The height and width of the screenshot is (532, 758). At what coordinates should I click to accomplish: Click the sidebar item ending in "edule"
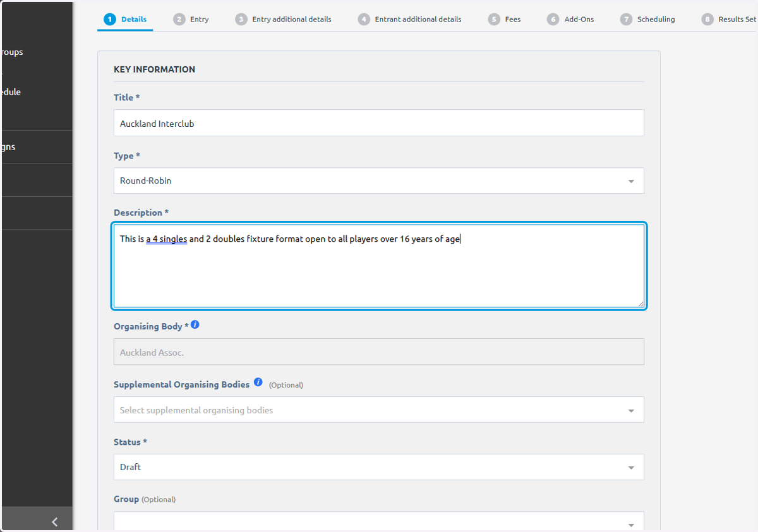click(10, 92)
